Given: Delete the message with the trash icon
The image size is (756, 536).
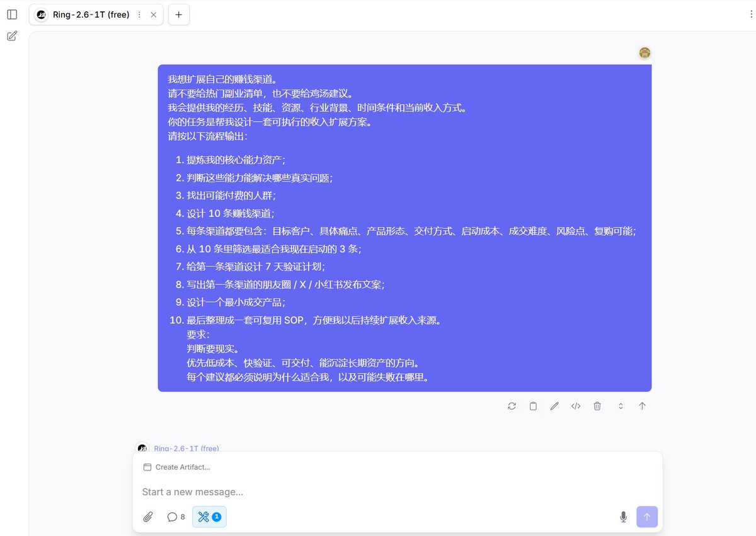Looking at the screenshot, I should click(x=597, y=406).
